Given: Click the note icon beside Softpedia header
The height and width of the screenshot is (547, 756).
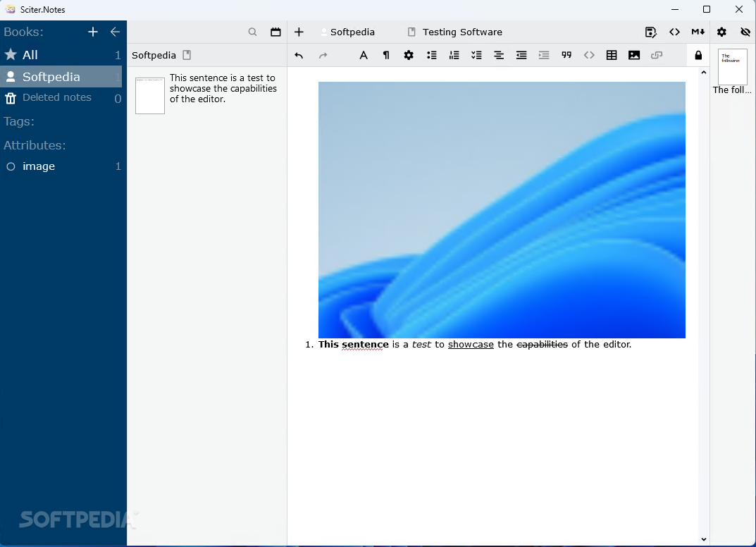Looking at the screenshot, I should (x=187, y=56).
